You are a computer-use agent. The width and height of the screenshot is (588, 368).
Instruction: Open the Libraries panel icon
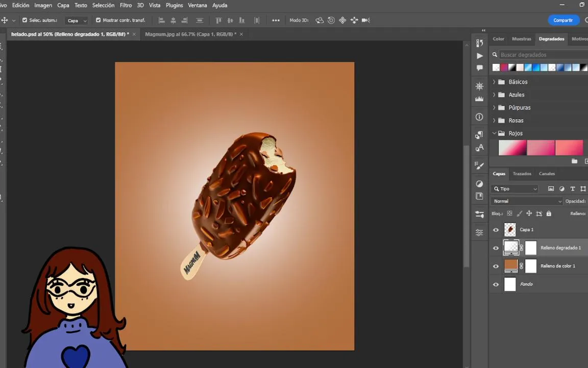point(479,196)
